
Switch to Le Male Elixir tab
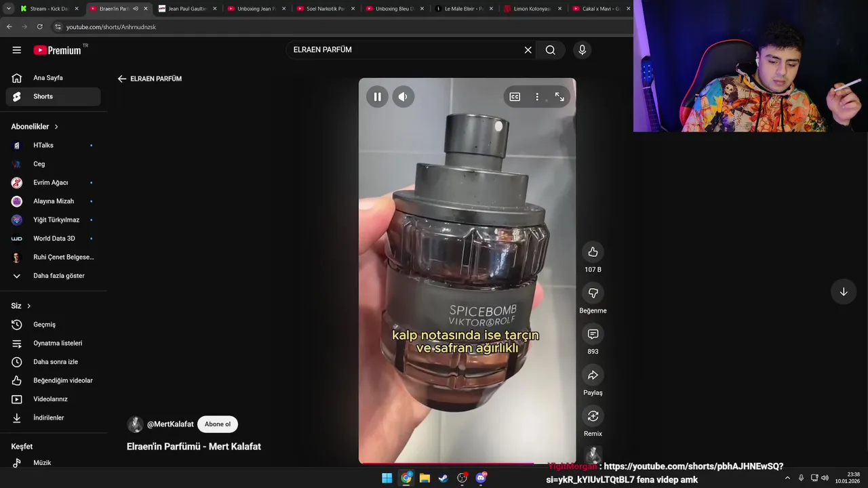pos(464,9)
